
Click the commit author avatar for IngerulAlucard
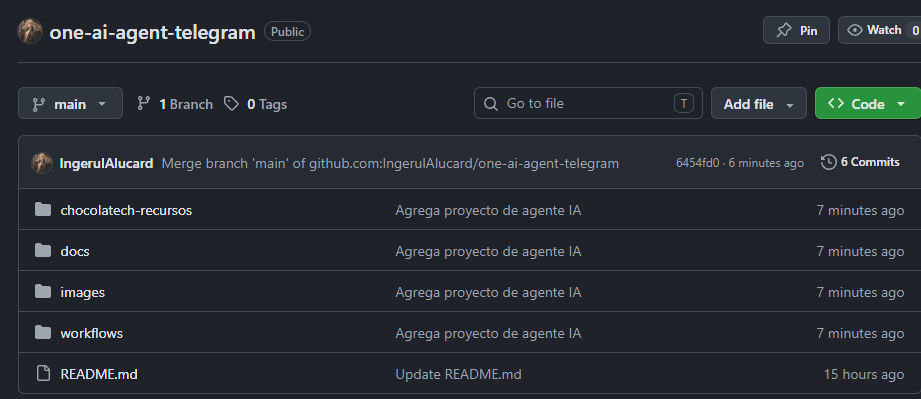tap(42, 163)
